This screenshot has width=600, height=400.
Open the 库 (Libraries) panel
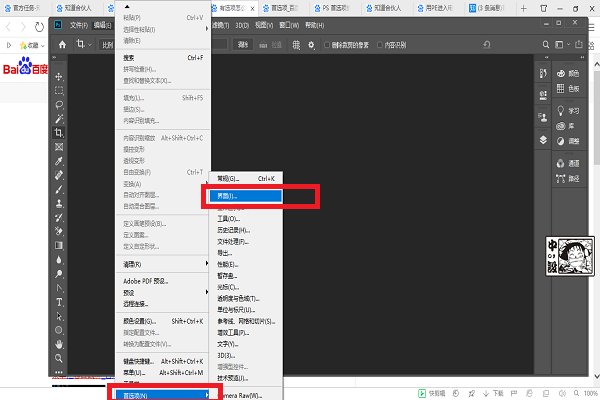(565, 126)
